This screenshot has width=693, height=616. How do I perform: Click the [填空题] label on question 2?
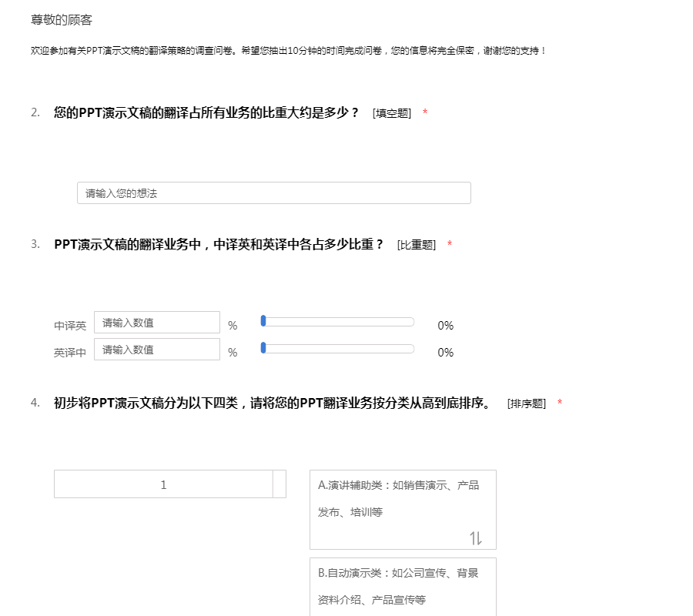pos(391,113)
